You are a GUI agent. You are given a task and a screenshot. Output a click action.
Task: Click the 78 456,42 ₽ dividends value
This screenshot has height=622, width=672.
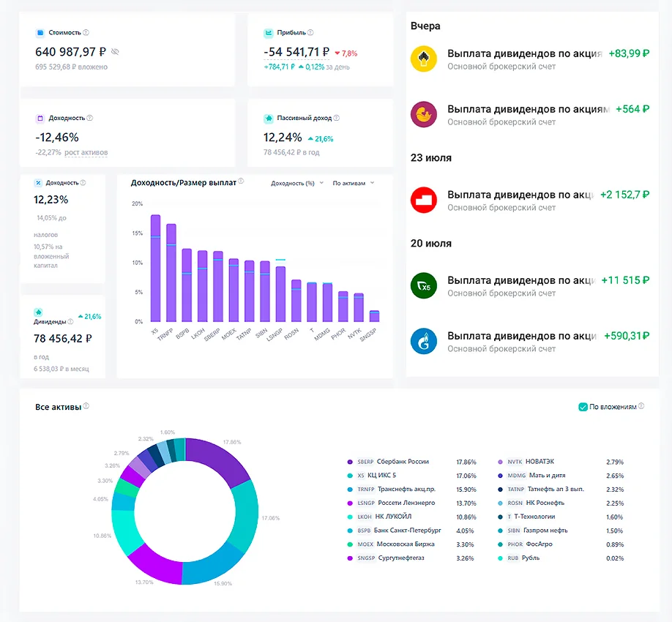(x=62, y=339)
